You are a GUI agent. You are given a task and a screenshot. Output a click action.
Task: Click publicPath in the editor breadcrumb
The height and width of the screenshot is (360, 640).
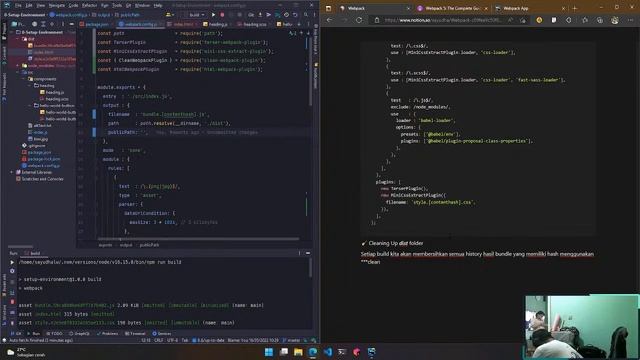click(x=149, y=245)
